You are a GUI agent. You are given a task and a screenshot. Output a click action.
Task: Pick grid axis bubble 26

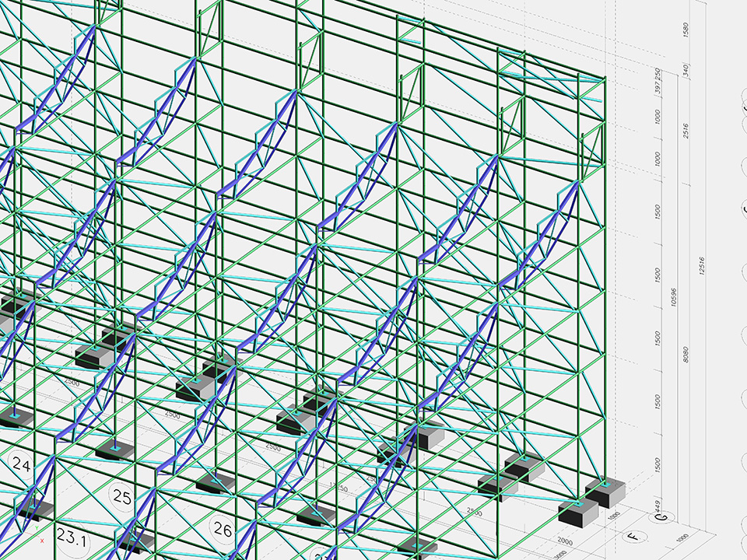(x=223, y=530)
